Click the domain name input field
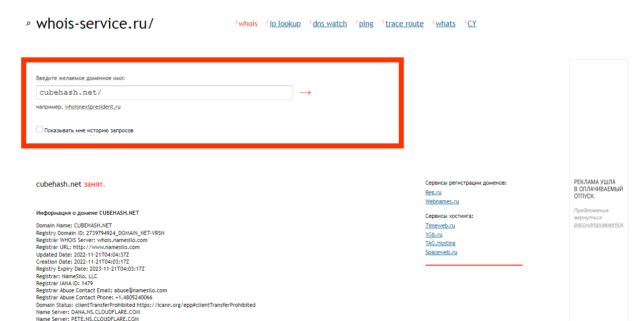This screenshot has height=321, width=644. [164, 93]
